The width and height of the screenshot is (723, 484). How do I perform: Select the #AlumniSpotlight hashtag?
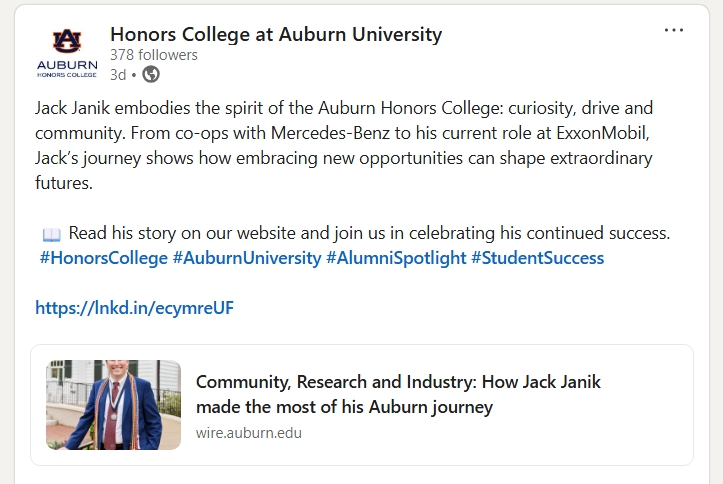(x=396, y=258)
